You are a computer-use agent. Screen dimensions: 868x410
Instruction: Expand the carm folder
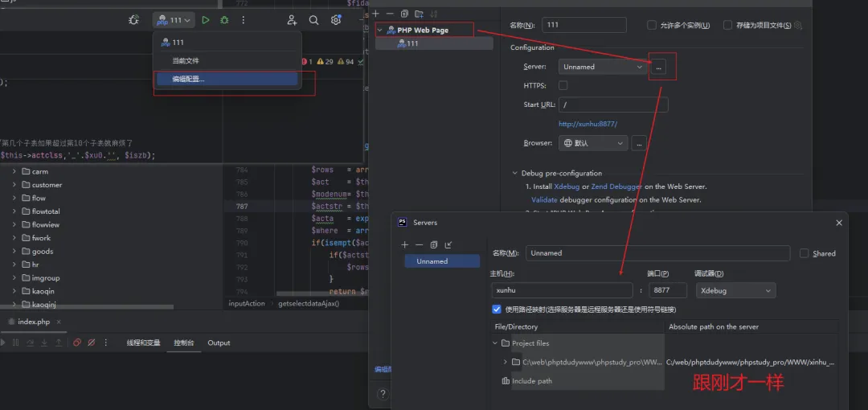click(x=14, y=171)
